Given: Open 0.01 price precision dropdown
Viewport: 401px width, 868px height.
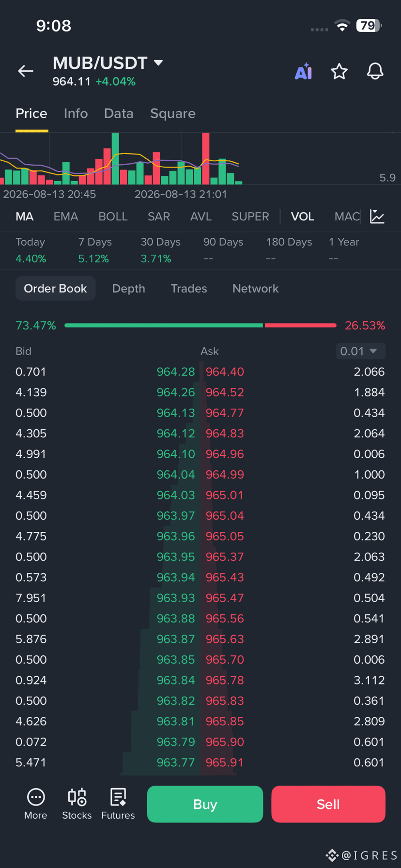Looking at the screenshot, I should (361, 351).
